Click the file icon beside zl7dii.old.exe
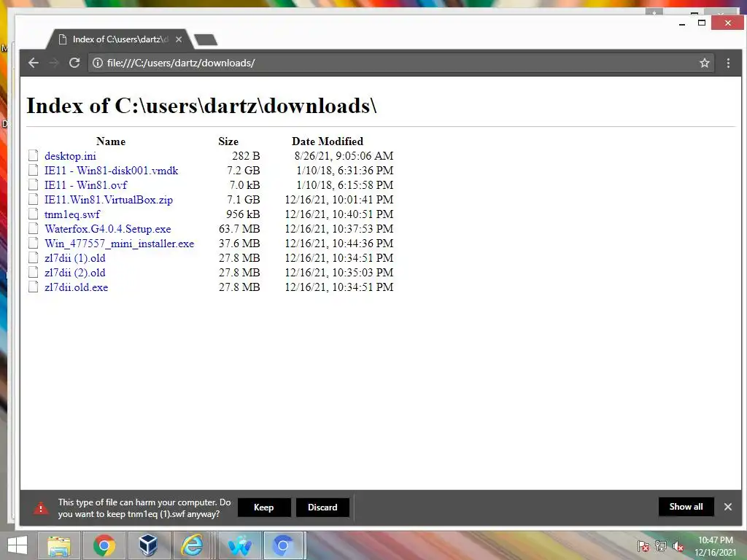Screen dimensions: 747x560 tap(33, 287)
